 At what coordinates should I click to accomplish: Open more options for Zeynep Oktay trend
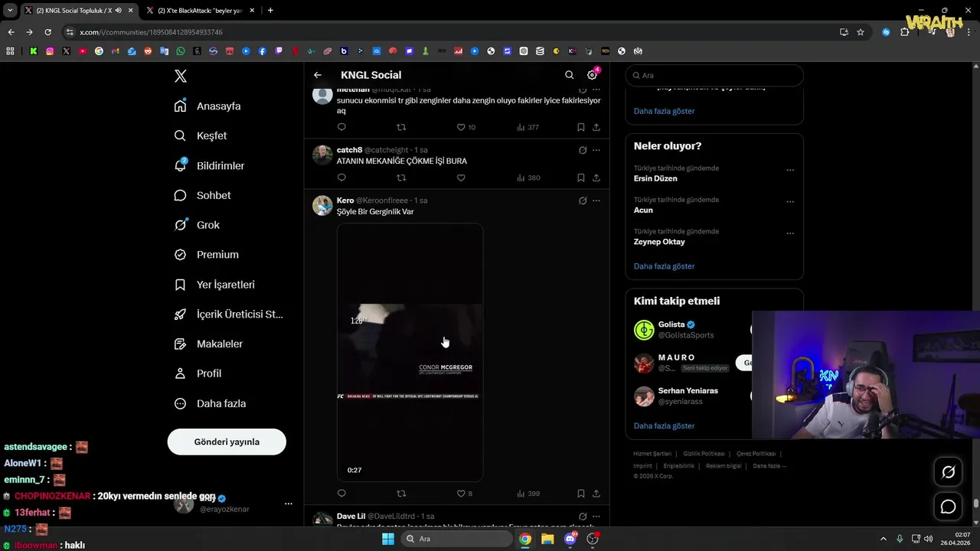790,233
